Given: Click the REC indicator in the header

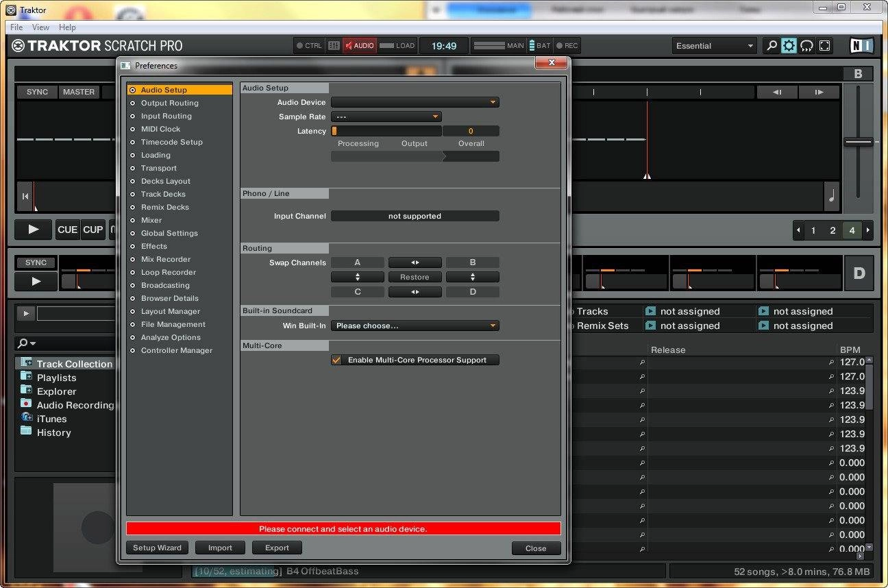Looking at the screenshot, I should pos(567,46).
